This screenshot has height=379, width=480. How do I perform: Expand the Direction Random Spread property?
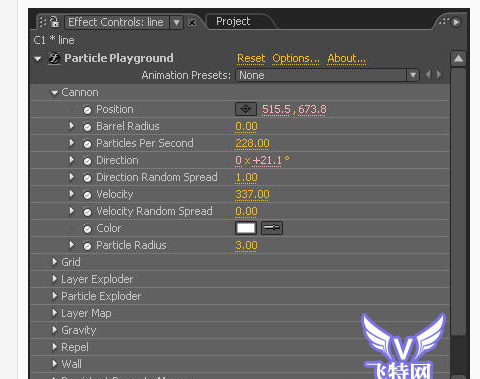pos(72,177)
